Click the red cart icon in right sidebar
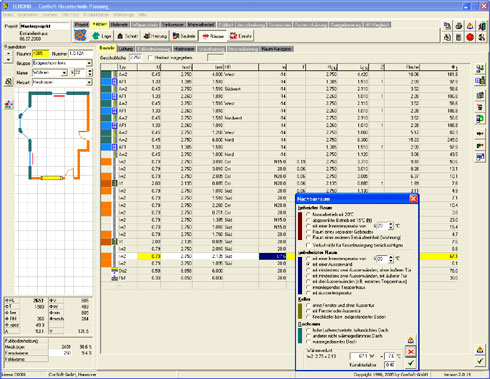 (480, 107)
